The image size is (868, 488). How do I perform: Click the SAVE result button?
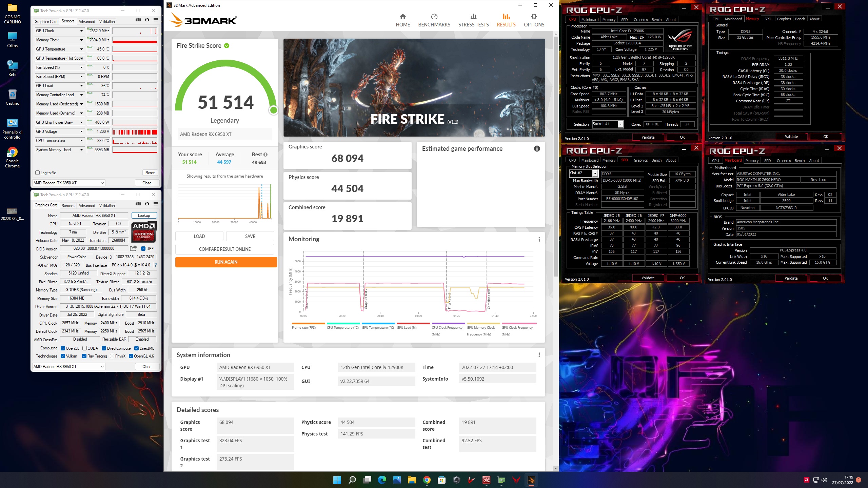pyautogui.click(x=250, y=236)
